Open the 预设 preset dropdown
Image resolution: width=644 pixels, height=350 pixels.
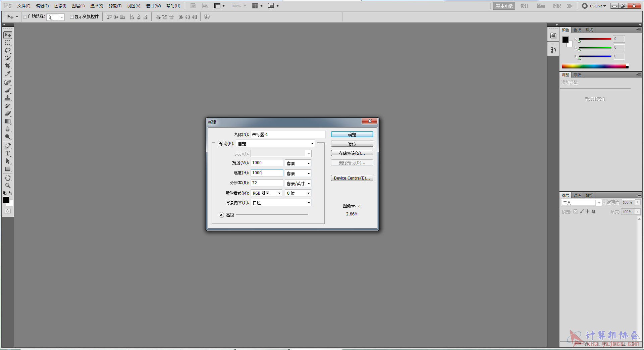point(275,144)
